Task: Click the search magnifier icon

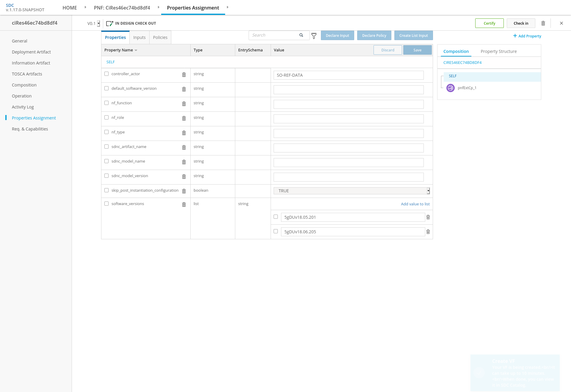Action: coord(301,35)
